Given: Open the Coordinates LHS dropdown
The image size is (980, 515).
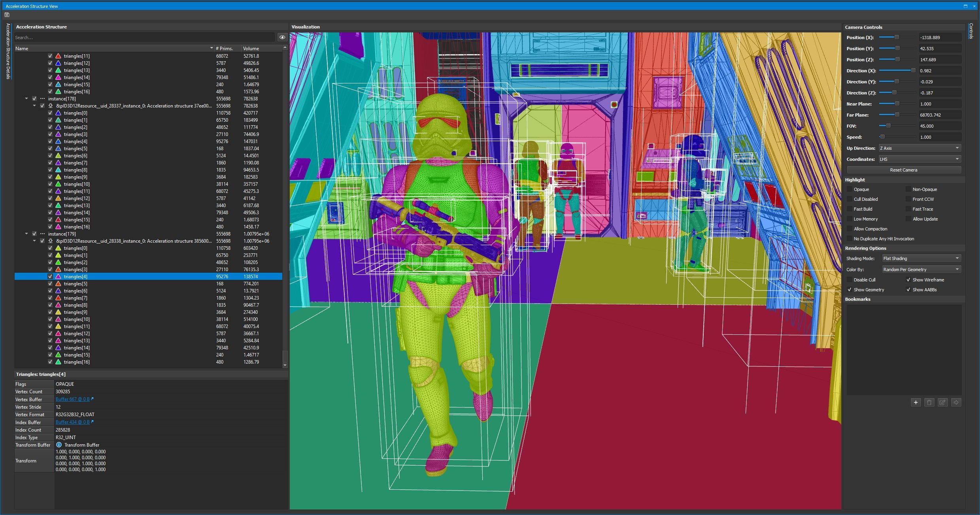Looking at the screenshot, I should [920, 159].
